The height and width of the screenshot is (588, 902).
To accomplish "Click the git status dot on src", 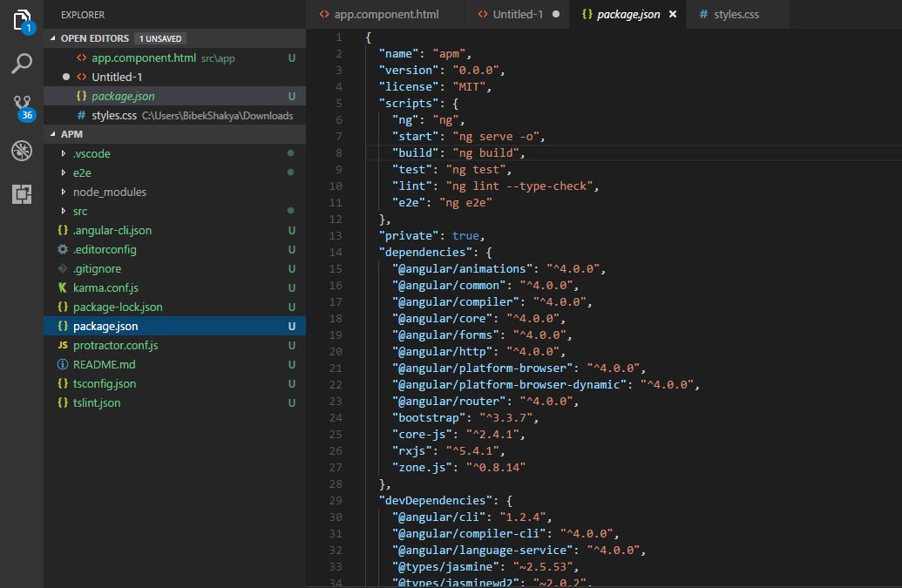I will point(290,210).
